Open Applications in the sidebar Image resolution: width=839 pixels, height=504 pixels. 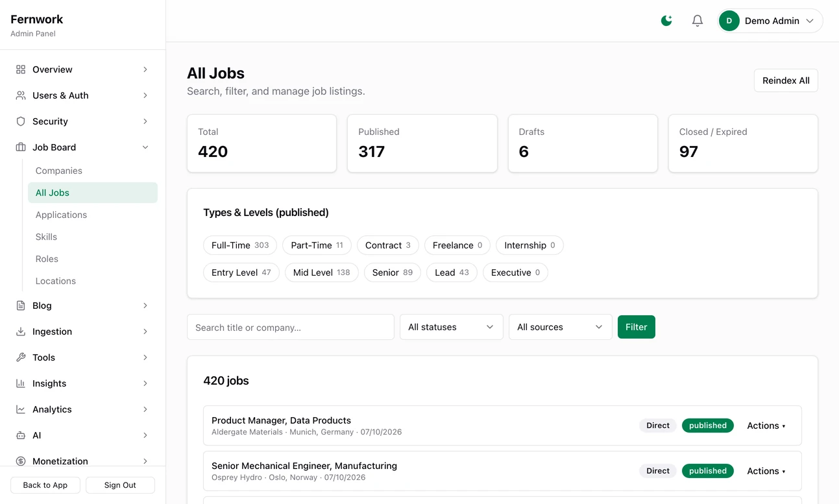click(93, 215)
